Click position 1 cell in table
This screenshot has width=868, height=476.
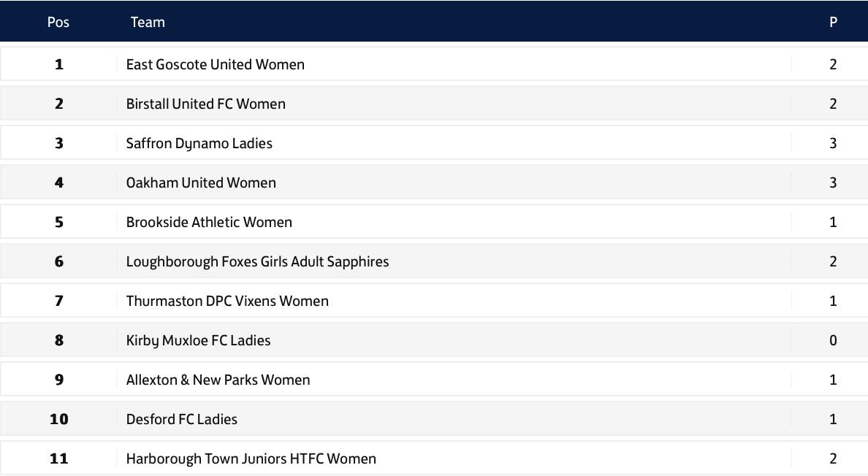pos(59,64)
